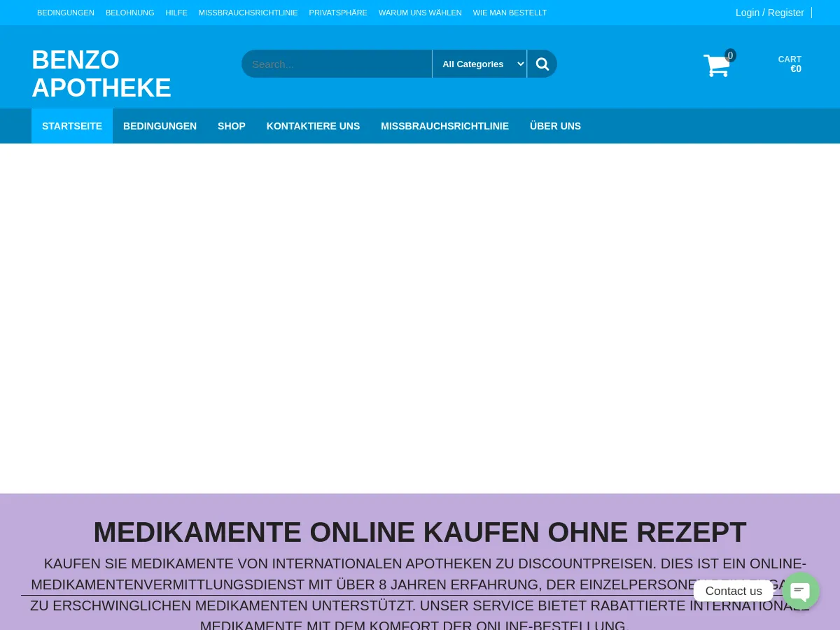Click the BENZO APOTHEKE logo
840x630 pixels.
click(x=101, y=73)
